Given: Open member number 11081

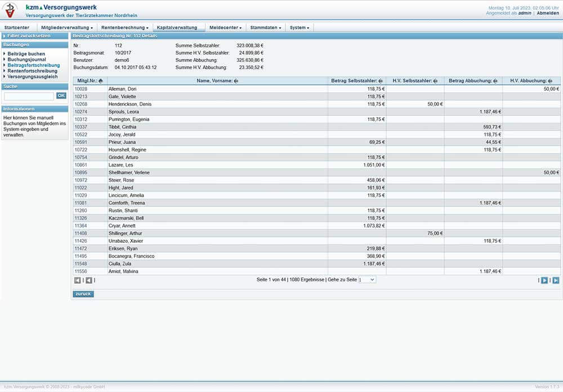Looking at the screenshot, I should (81, 203).
